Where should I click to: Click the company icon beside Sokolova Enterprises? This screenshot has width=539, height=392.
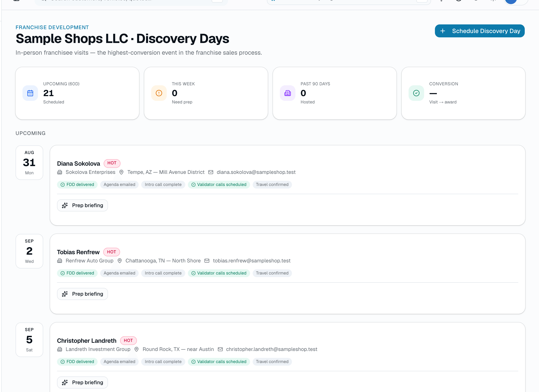(x=60, y=172)
